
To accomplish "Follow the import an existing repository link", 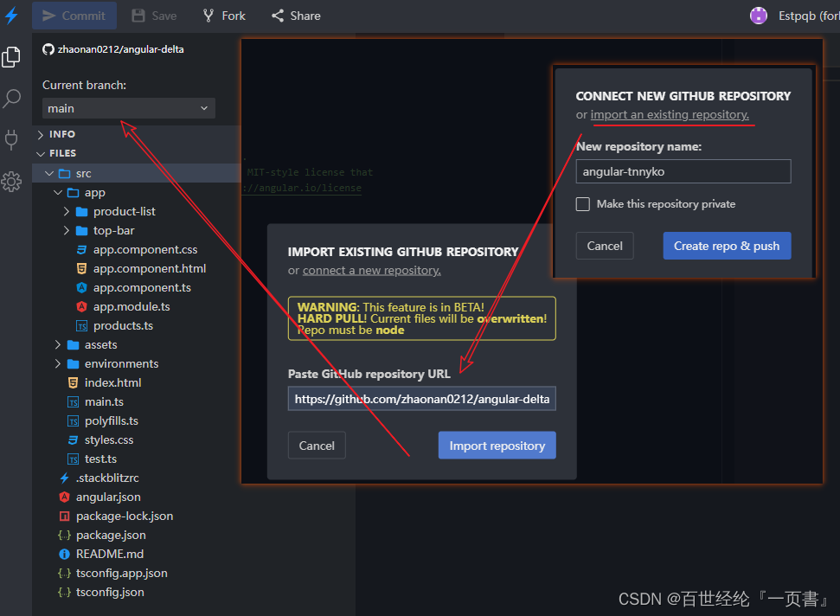I will point(670,114).
